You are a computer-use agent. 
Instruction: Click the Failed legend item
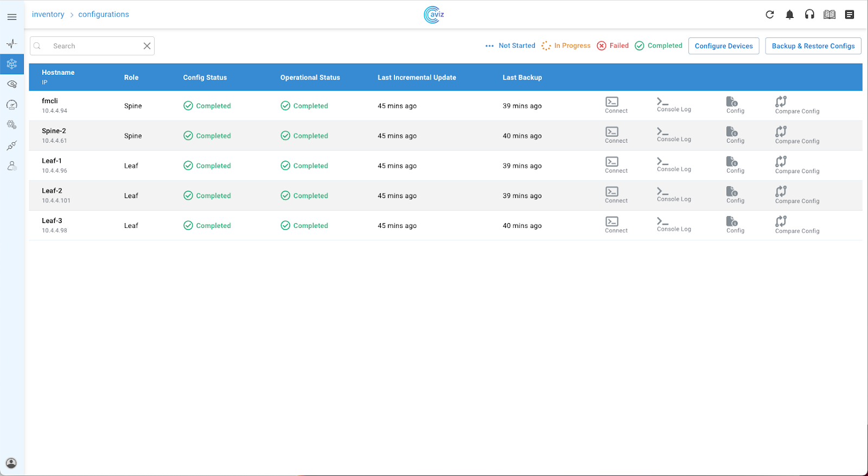pos(613,46)
